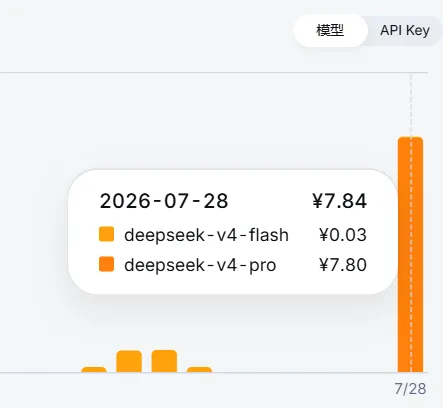Click the blank tooltip space between date and total
Viewport: 443px width, 408px height.
[270, 201]
